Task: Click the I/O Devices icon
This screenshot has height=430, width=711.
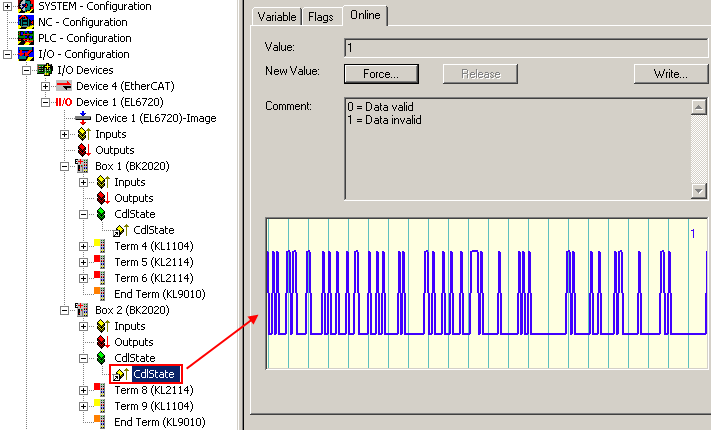Action: pos(45,70)
